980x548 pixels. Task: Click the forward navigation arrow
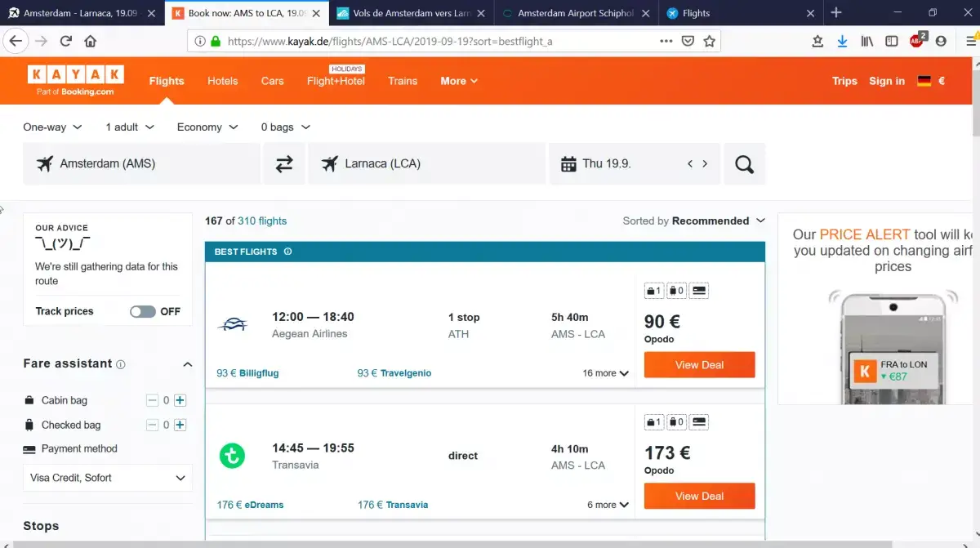click(42, 41)
